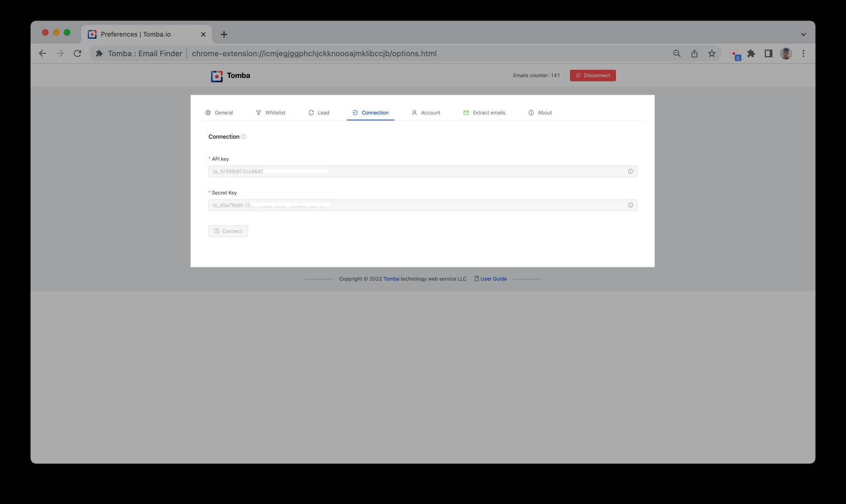Click the info icon in Secret Key field
846x504 pixels.
(631, 205)
